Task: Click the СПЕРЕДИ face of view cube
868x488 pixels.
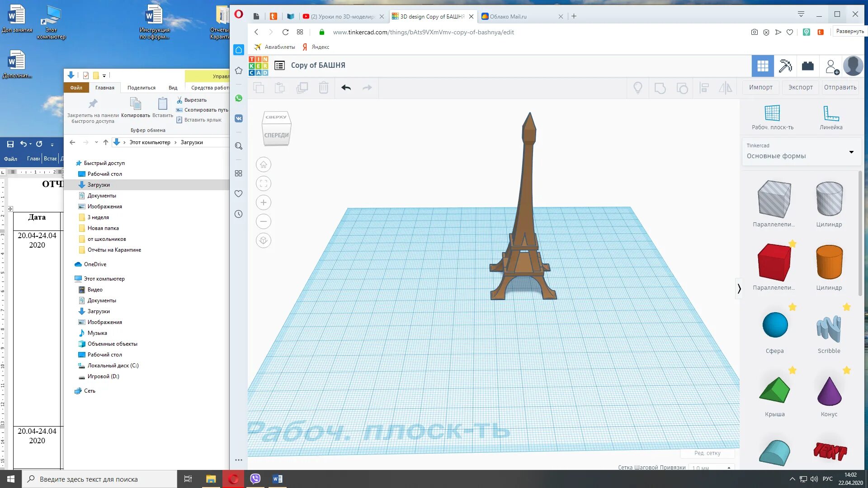Action: point(276,135)
